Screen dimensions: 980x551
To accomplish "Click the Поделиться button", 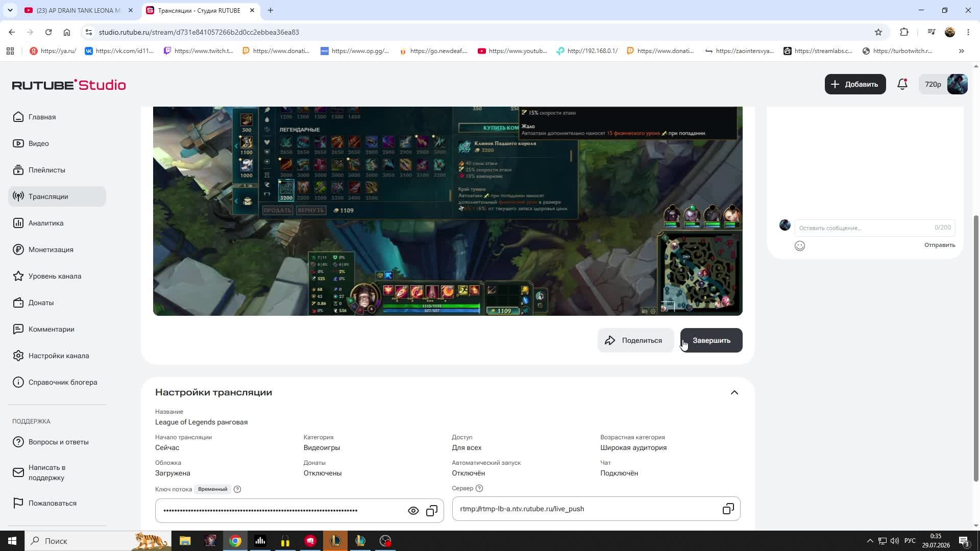I will (x=635, y=340).
